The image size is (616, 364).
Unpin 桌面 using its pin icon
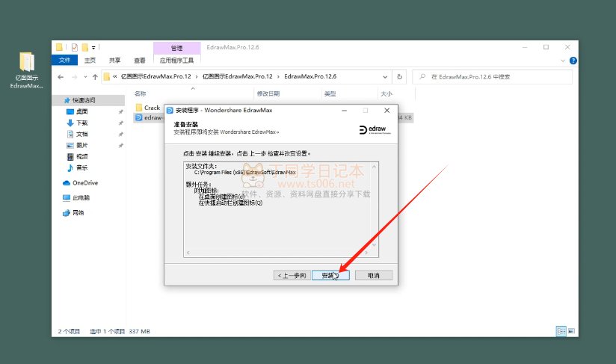[120, 112]
